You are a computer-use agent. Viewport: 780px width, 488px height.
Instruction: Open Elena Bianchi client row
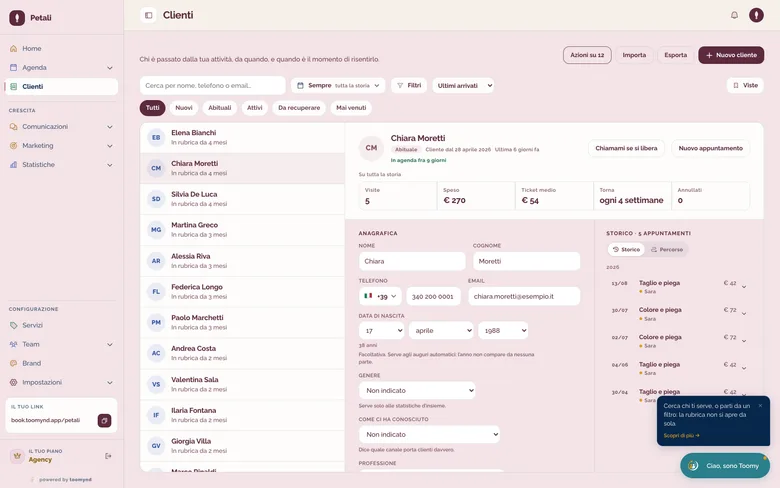tap(242, 137)
